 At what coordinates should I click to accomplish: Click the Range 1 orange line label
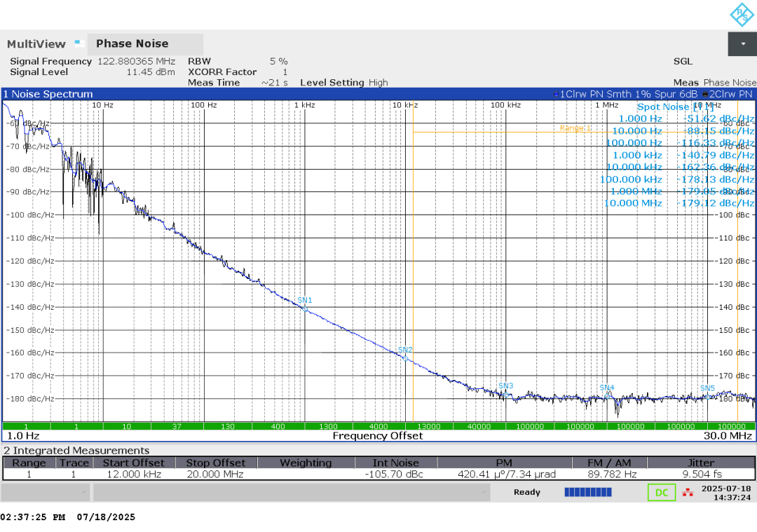575,128
